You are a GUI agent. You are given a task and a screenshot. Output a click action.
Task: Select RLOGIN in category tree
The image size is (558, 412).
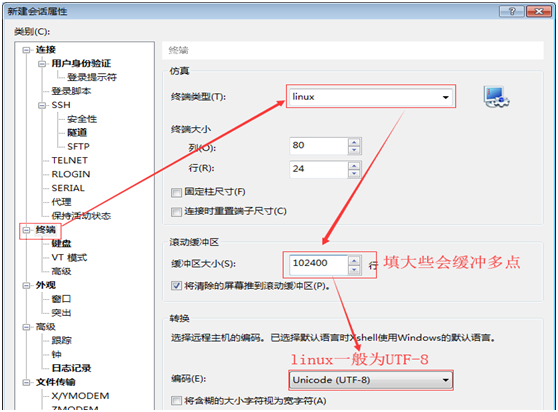71,174
